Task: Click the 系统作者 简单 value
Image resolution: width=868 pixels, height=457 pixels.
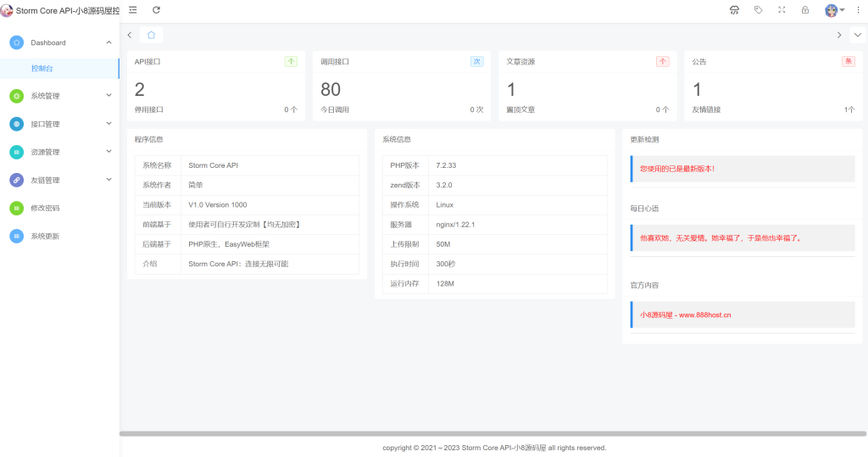Action: click(x=196, y=185)
